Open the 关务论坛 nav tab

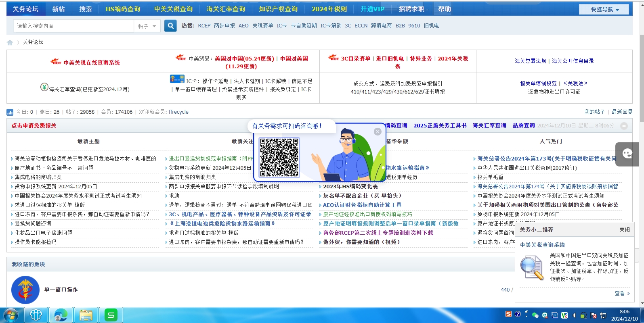[x=25, y=9]
